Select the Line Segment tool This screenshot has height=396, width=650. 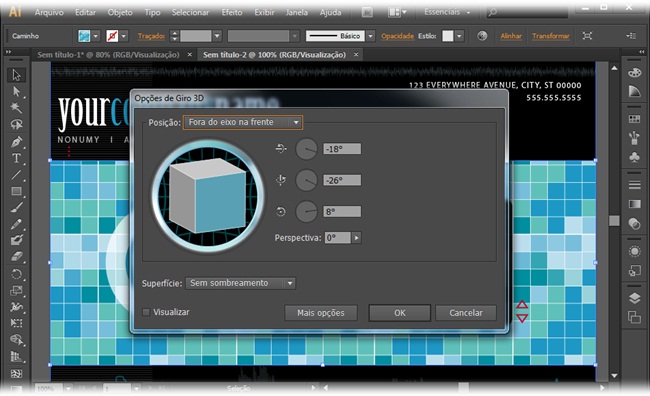pos(16,175)
